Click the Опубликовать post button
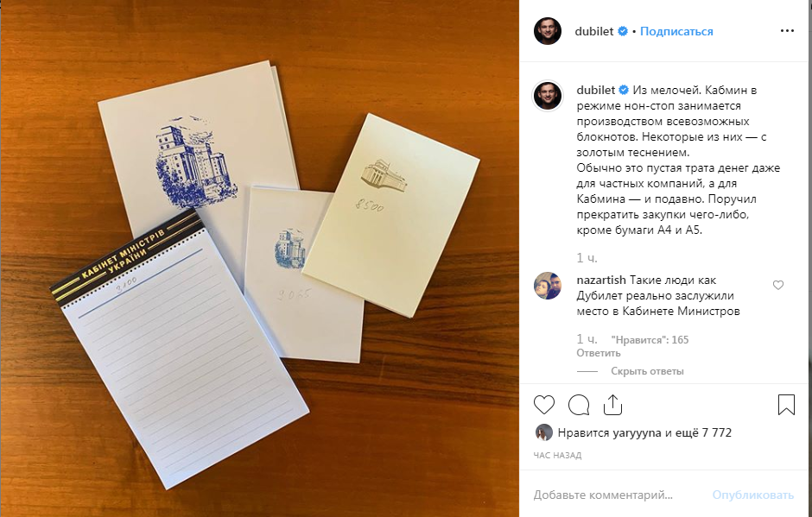This screenshot has width=812, height=517. pos(752,495)
